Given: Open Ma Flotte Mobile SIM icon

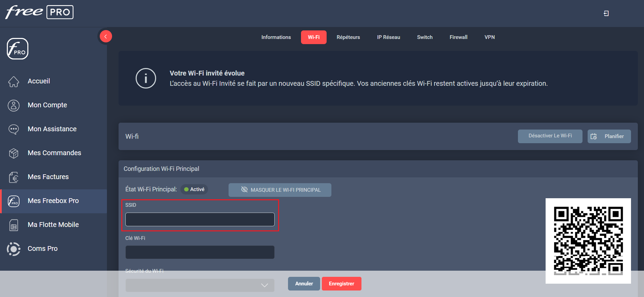Looking at the screenshot, I should [x=14, y=225].
